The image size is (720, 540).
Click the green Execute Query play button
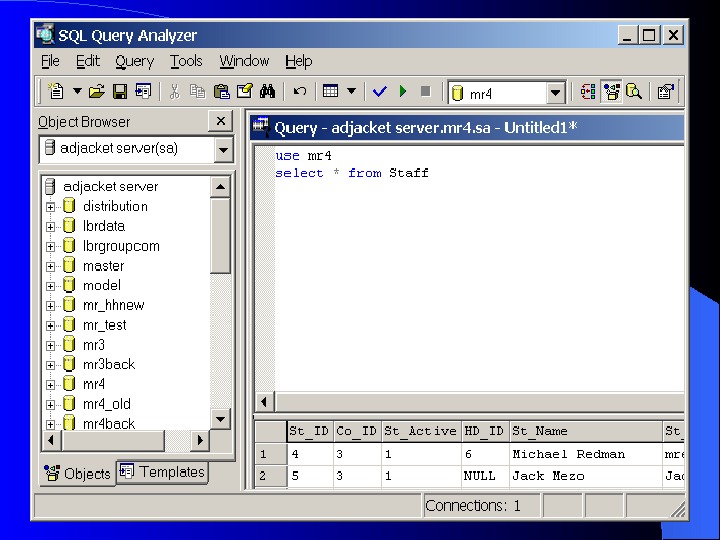coord(403,91)
